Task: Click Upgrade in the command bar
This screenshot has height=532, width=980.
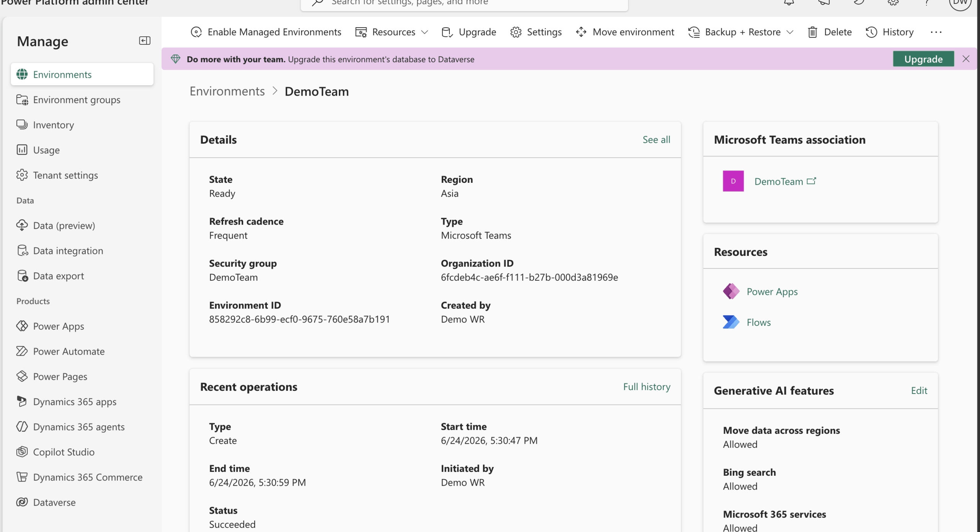Action: point(469,32)
